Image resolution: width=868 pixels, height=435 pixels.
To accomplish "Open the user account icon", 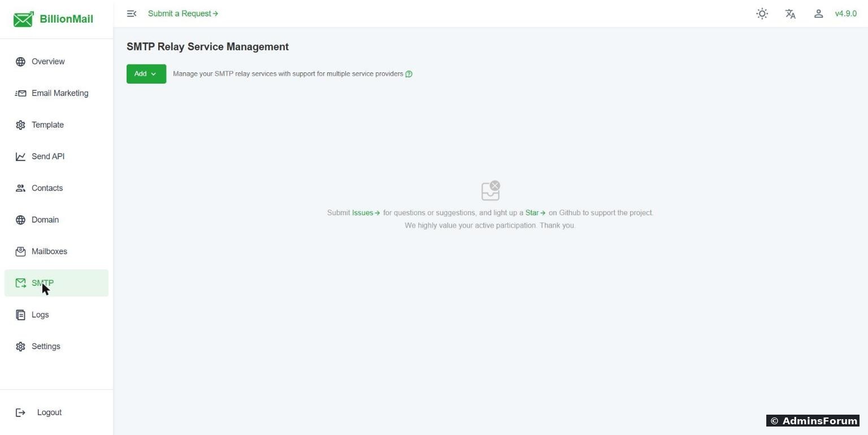I will (818, 14).
